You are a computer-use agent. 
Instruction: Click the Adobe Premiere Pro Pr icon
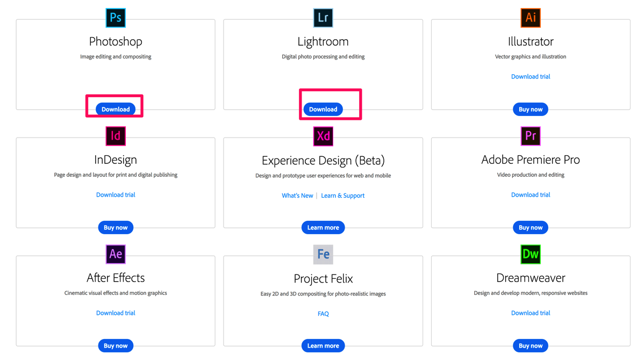click(531, 136)
